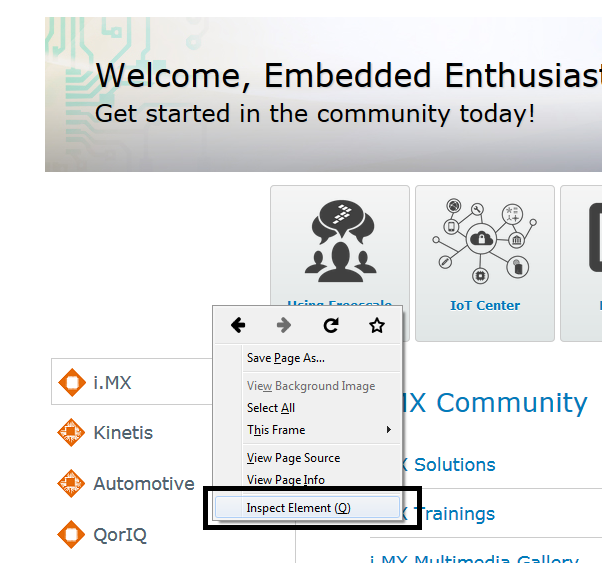Select Inspect Element in context menu
Viewport: 602px width, 563px height.
point(299,508)
